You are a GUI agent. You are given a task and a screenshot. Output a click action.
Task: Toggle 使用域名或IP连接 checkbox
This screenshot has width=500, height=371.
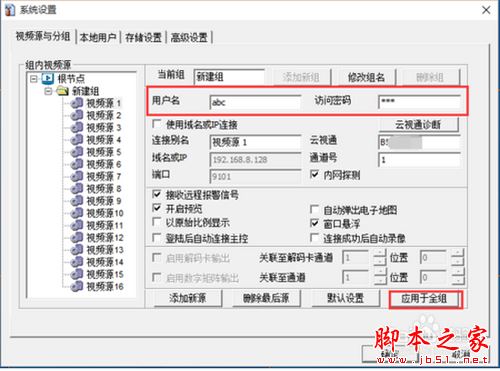[x=156, y=124]
